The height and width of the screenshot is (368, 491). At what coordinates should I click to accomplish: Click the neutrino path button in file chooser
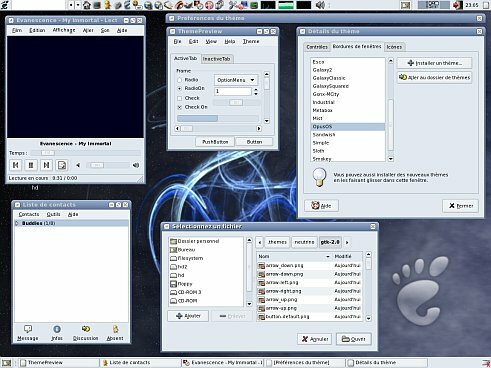coord(304,242)
